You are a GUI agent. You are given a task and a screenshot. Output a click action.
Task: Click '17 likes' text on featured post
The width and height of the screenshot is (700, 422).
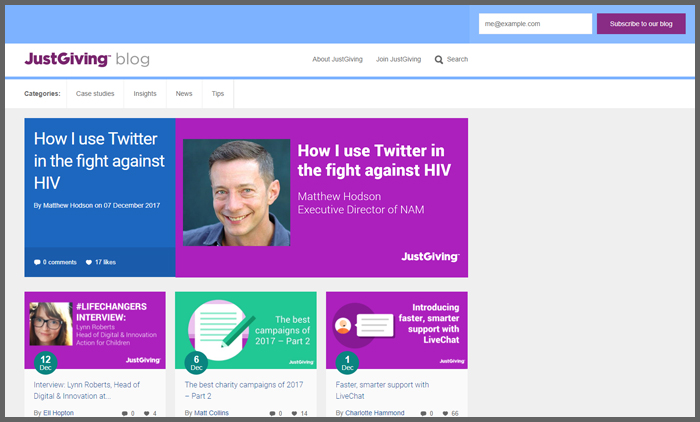point(105,262)
